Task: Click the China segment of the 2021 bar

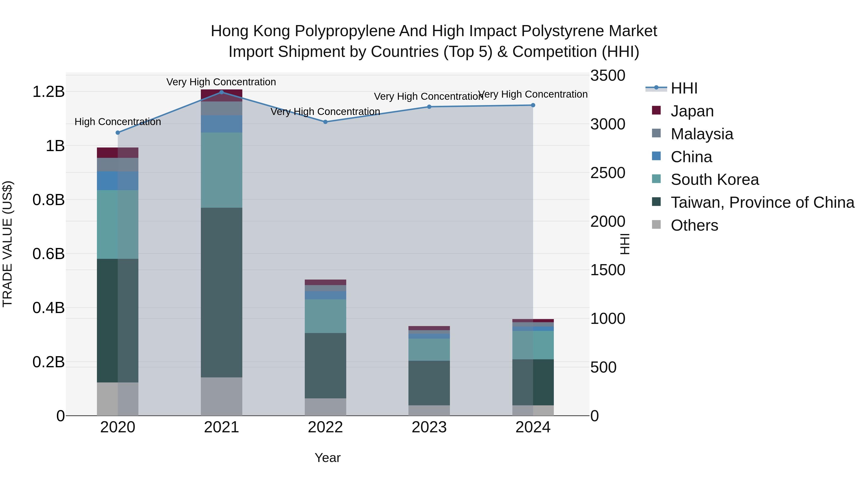Action: [x=221, y=124]
